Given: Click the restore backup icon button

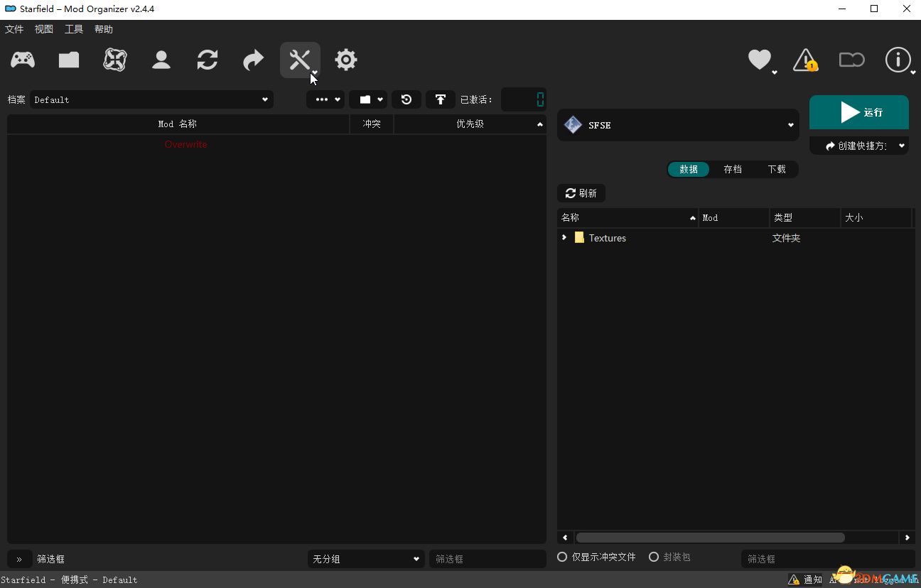Looking at the screenshot, I should coord(406,99).
